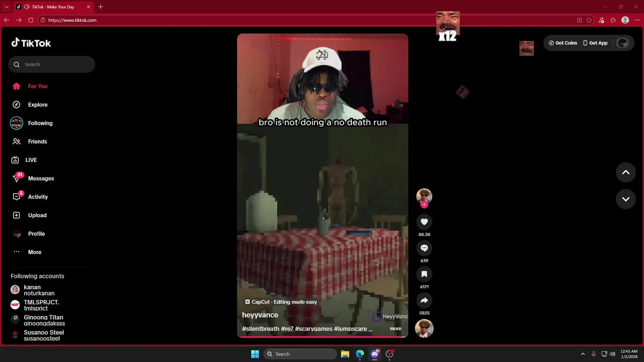The width and height of the screenshot is (644, 362).
Task: Open the comments showing 639
Action: pos(424,248)
